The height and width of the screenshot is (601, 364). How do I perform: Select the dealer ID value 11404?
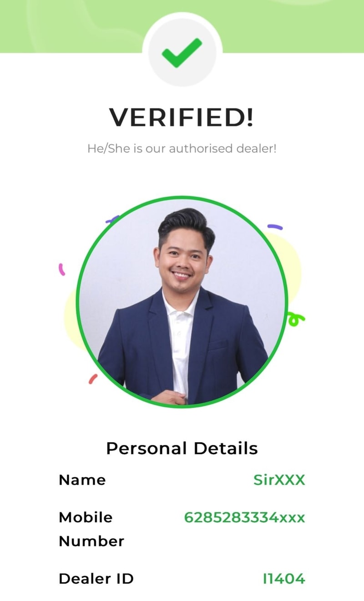(x=284, y=579)
